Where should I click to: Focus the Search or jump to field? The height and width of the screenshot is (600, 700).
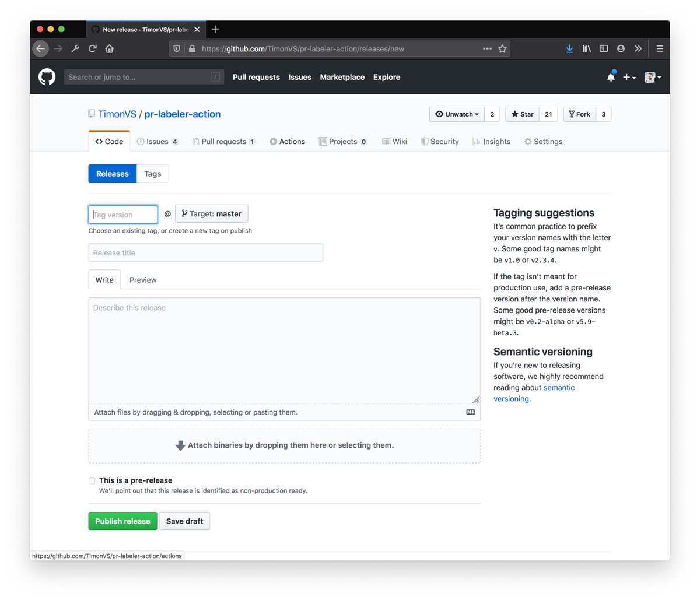(x=143, y=77)
